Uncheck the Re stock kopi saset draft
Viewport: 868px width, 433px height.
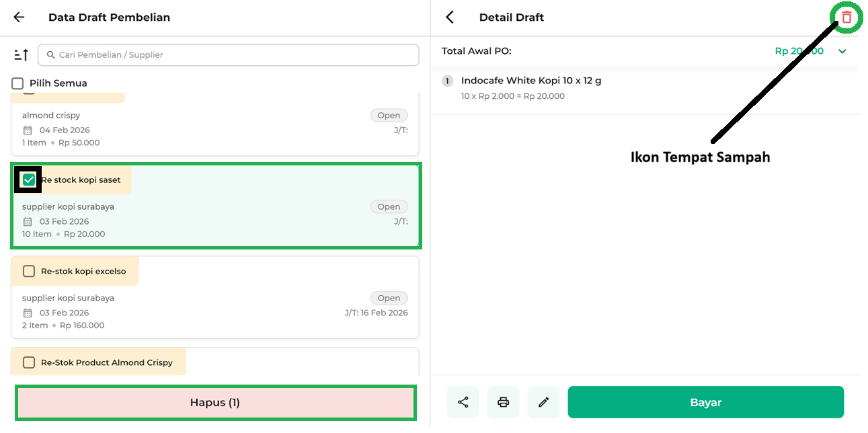tap(29, 180)
